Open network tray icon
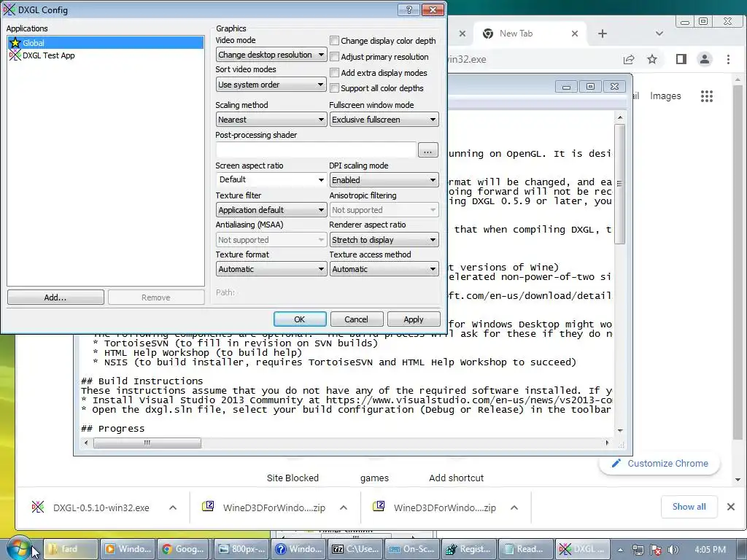Viewport: 747px width, 560px height. coord(638,550)
